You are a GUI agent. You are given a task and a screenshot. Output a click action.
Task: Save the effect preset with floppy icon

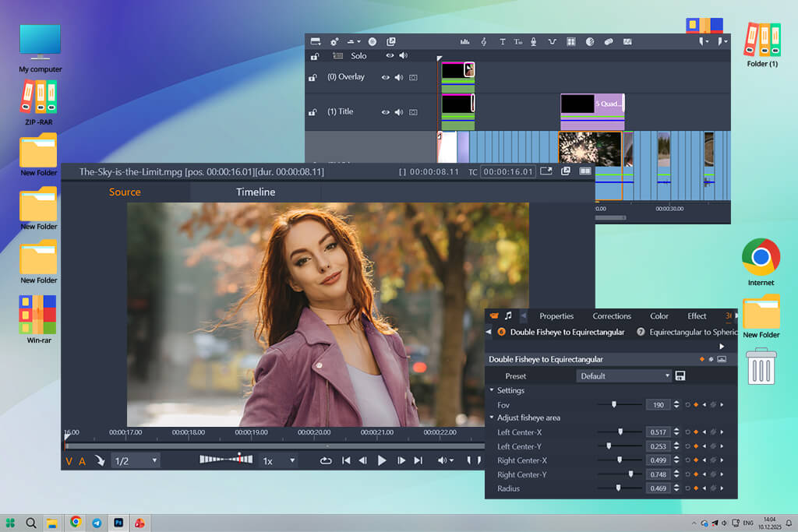click(680, 376)
